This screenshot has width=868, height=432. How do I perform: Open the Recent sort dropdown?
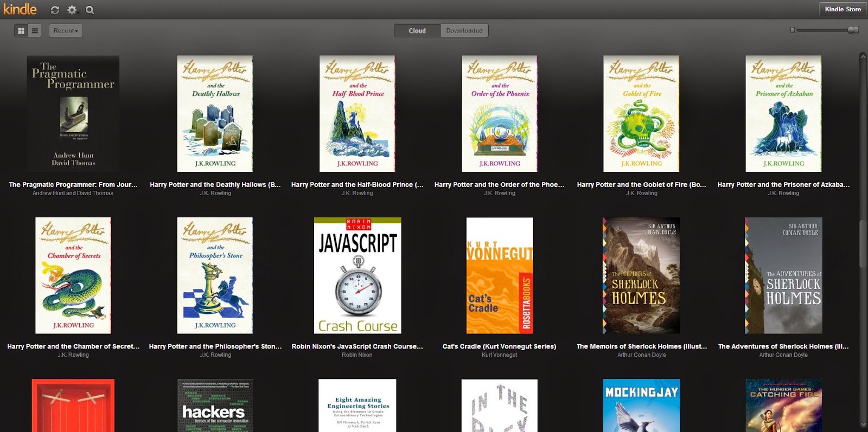tap(66, 31)
